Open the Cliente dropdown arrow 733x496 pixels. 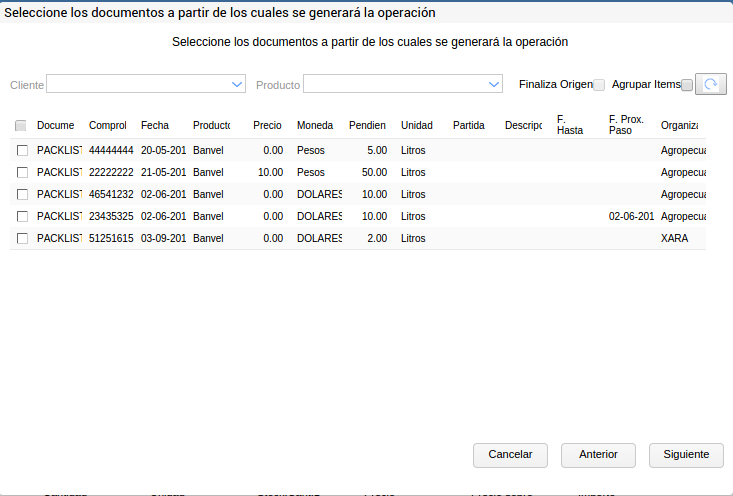237,85
